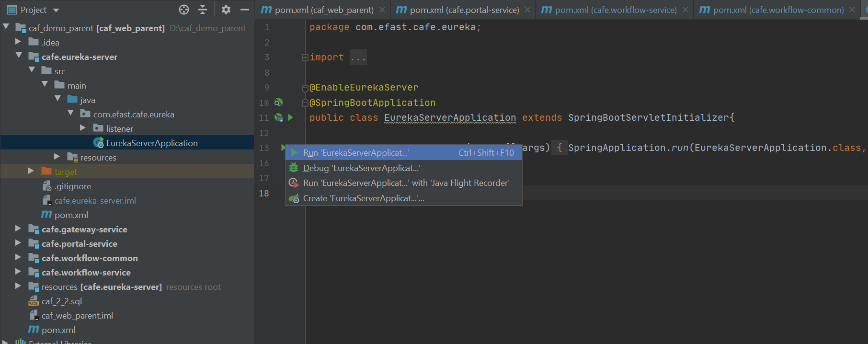The width and height of the screenshot is (868, 344).
Task: Open the Project view dropdown
Action: tap(56, 10)
